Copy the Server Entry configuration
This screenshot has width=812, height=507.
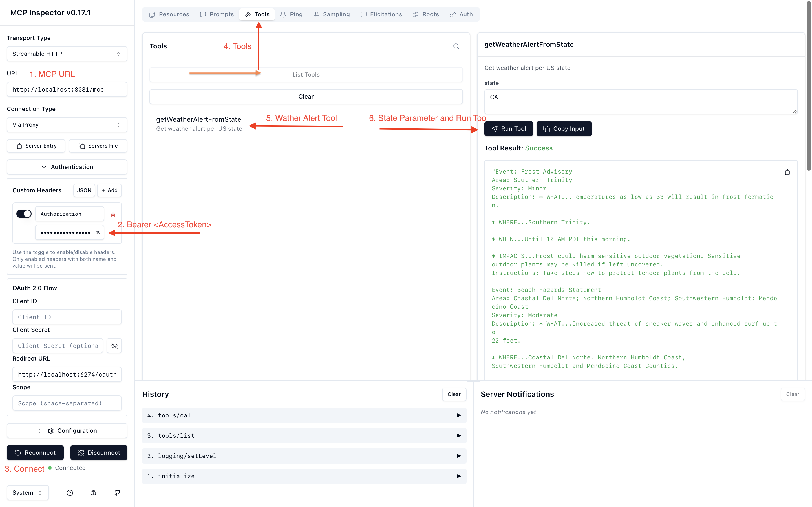point(36,146)
